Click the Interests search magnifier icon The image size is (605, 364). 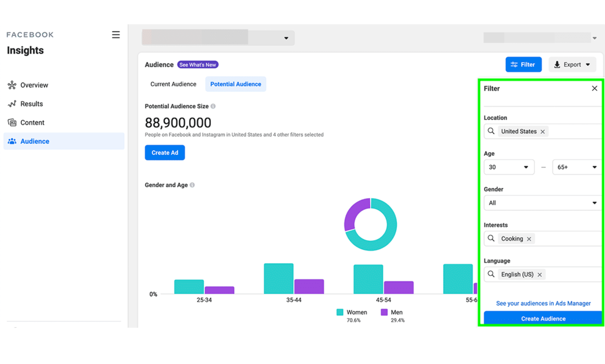491,238
